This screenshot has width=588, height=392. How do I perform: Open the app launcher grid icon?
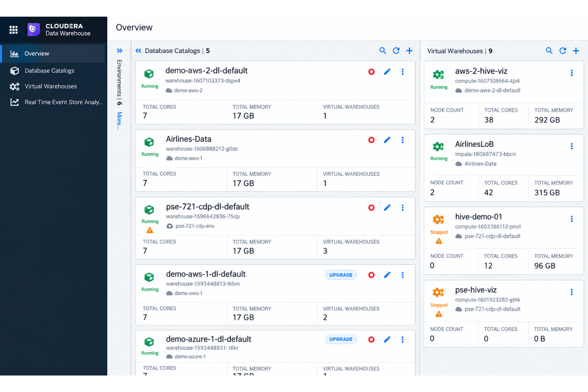(x=14, y=30)
